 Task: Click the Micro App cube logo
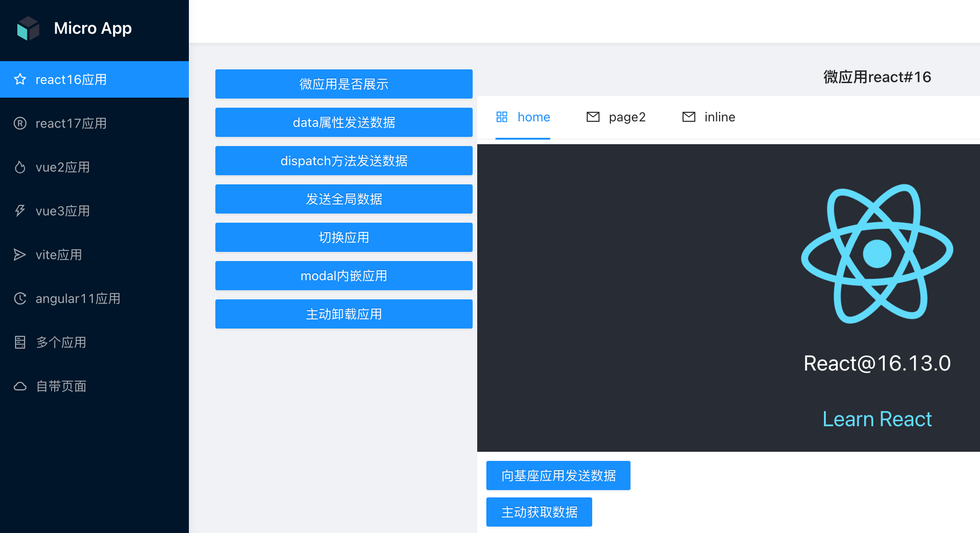[x=28, y=28]
